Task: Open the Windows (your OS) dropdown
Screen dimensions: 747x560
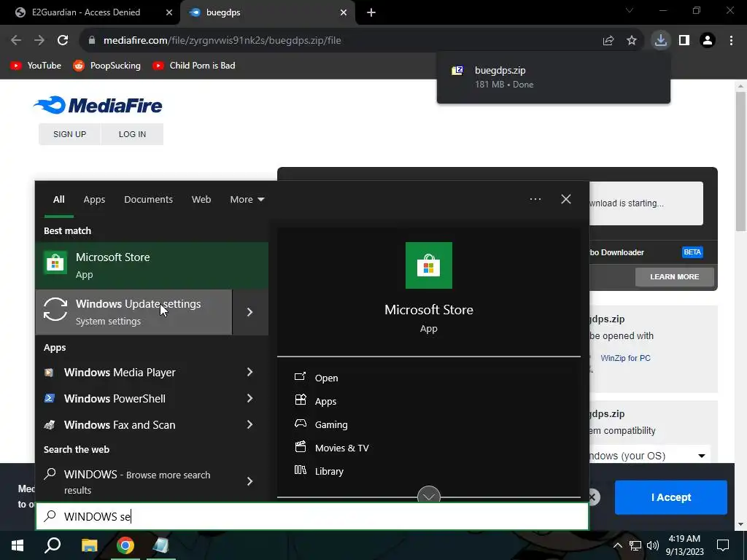Action: [650, 456]
